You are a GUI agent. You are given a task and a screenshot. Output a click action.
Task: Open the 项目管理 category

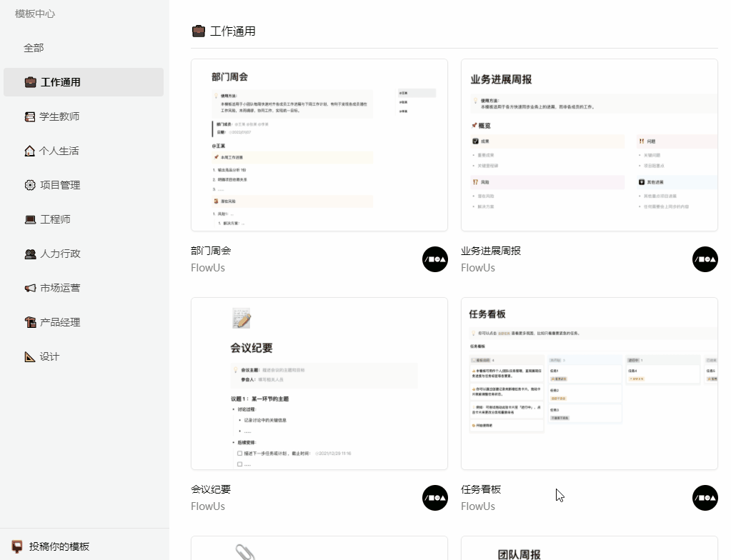click(84, 185)
